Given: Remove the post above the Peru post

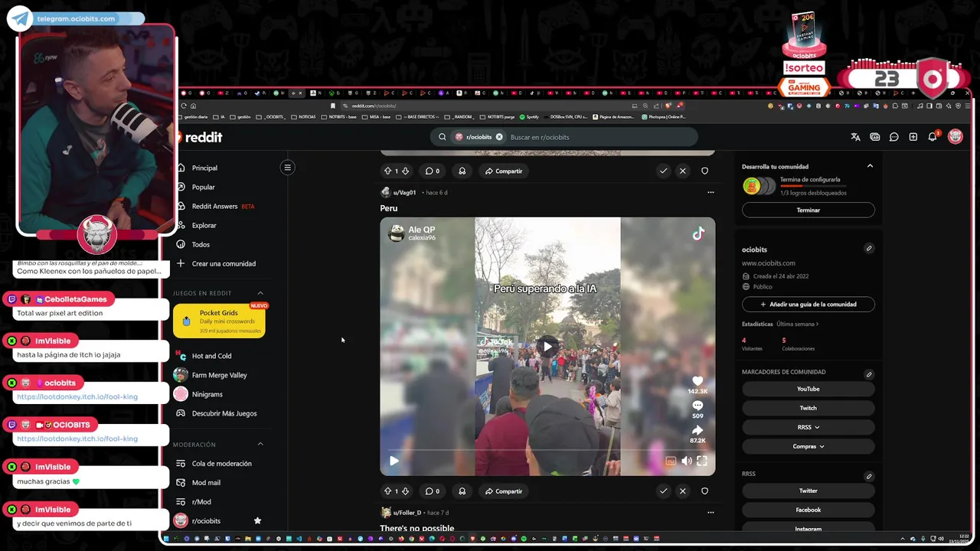Looking at the screenshot, I should click(682, 171).
